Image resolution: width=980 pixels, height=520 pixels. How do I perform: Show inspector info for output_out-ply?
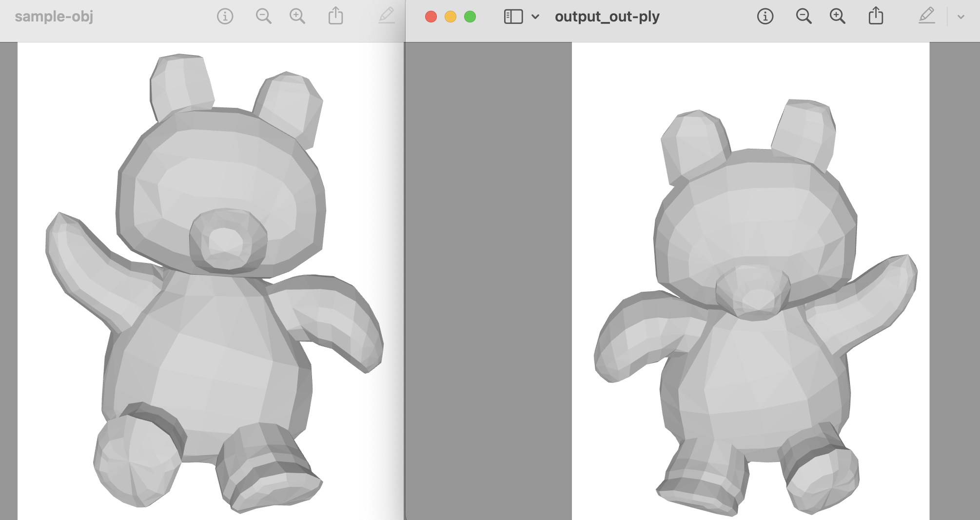tap(765, 17)
